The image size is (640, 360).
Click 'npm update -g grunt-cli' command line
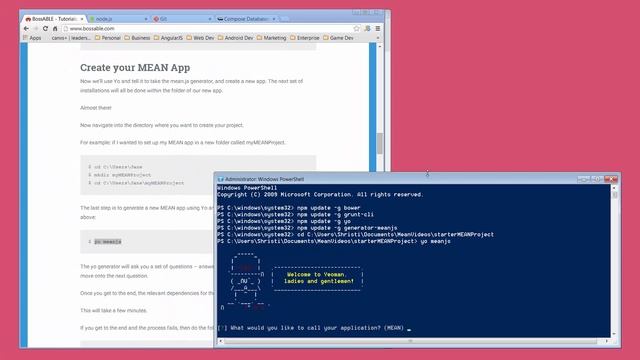295,215
